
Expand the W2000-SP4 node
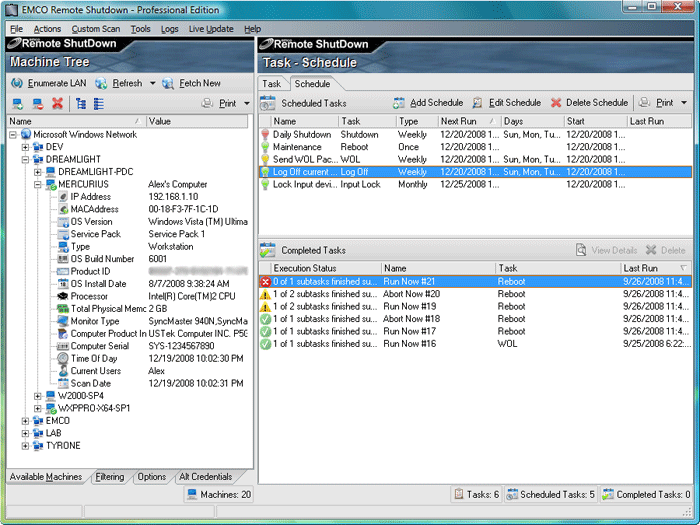pyautogui.click(x=38, y=396)
